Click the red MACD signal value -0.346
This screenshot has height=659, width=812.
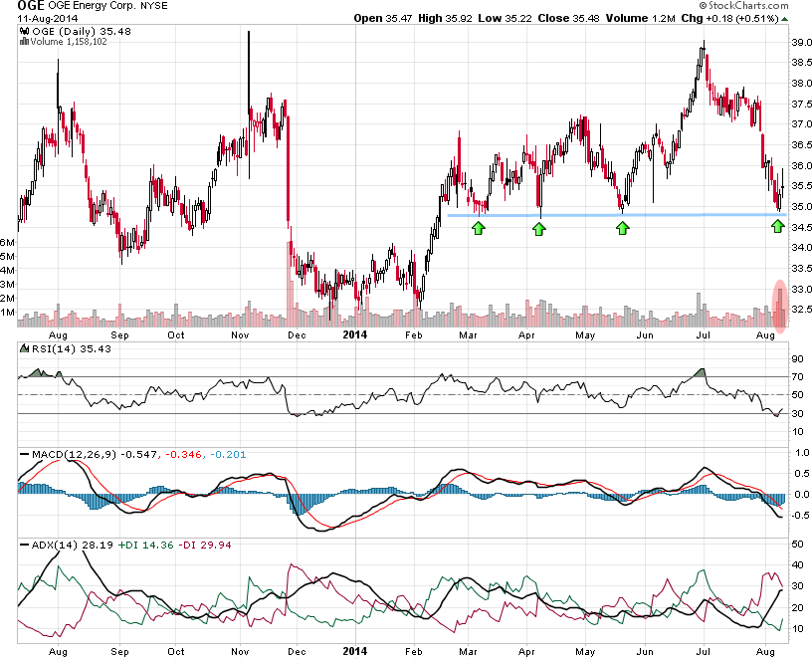point(183,454)
